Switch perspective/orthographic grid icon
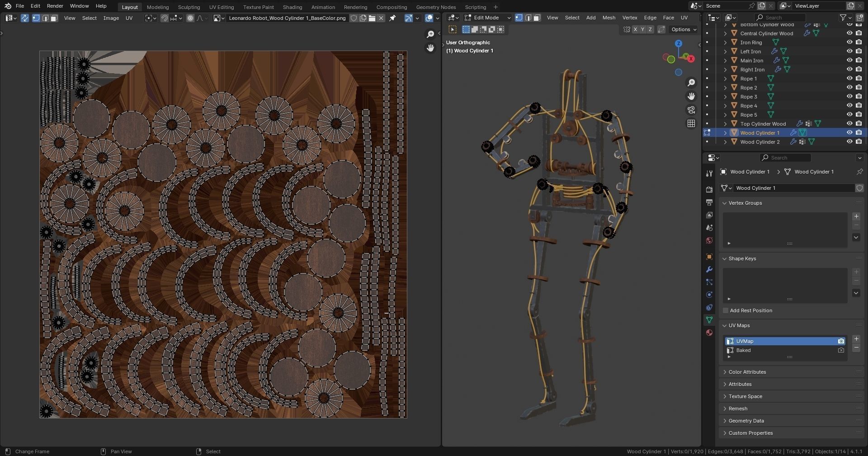The height and width of the screenshot is (456, 868). 691,123
